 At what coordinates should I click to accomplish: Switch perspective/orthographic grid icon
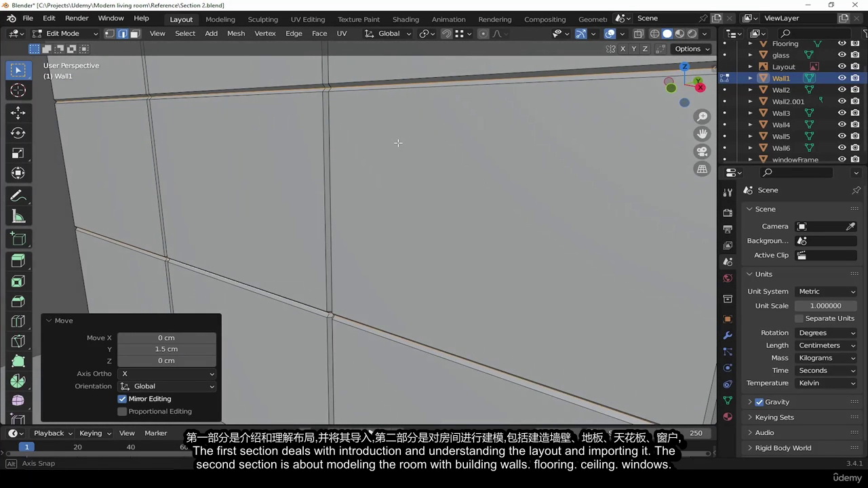(x=703, y=169)
